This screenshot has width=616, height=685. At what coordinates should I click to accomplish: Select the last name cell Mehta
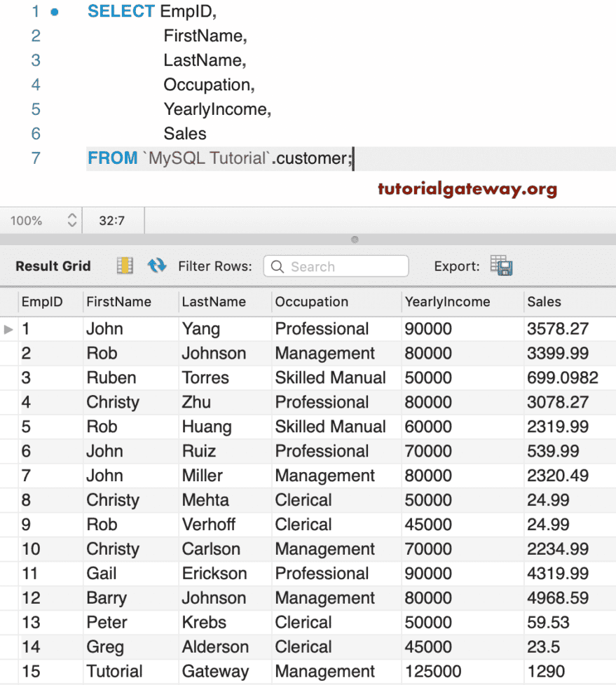click(225, 500)
